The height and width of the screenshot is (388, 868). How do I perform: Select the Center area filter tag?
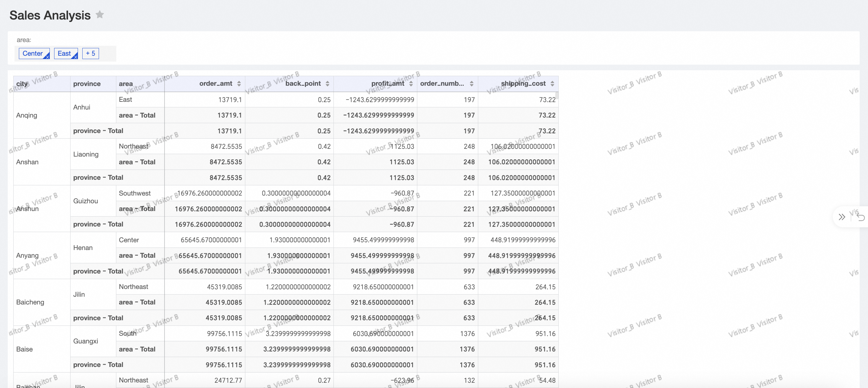click(32, 53)
